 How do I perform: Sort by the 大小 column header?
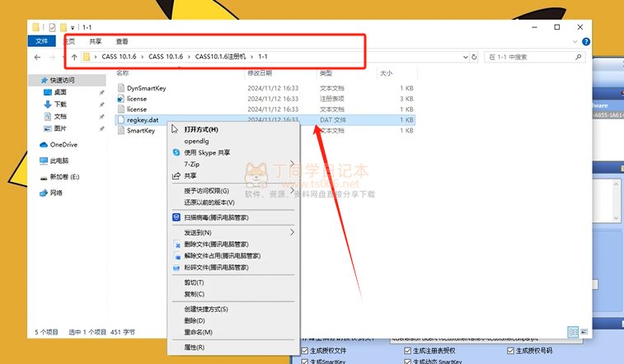pyautogui.click(x=386, y=73)
